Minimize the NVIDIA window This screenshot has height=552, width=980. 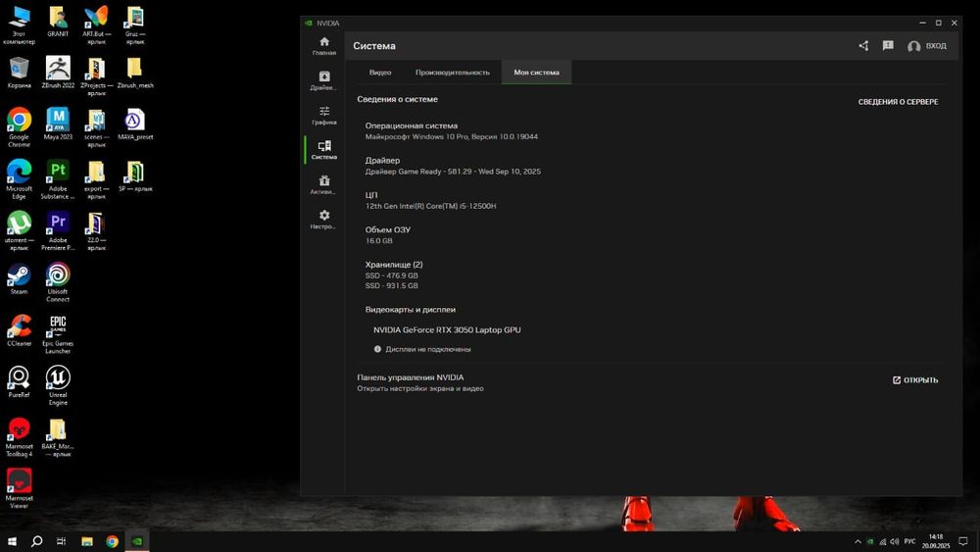click(922, 23)
